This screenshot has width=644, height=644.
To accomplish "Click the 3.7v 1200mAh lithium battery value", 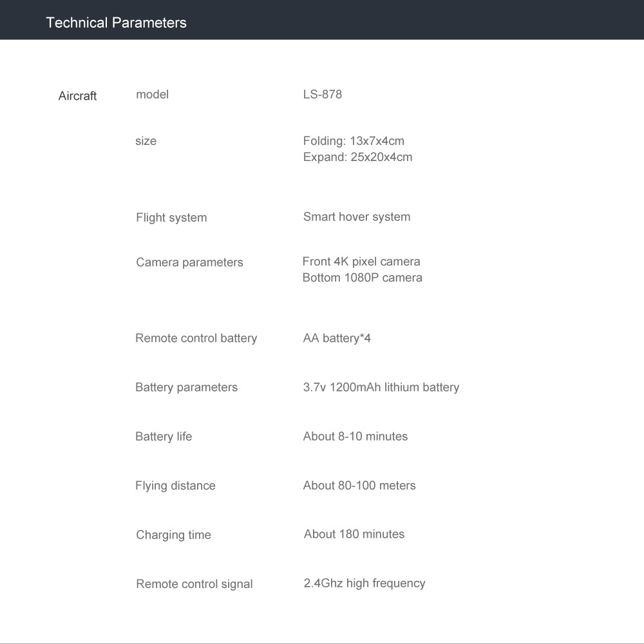I will point(381,388).
